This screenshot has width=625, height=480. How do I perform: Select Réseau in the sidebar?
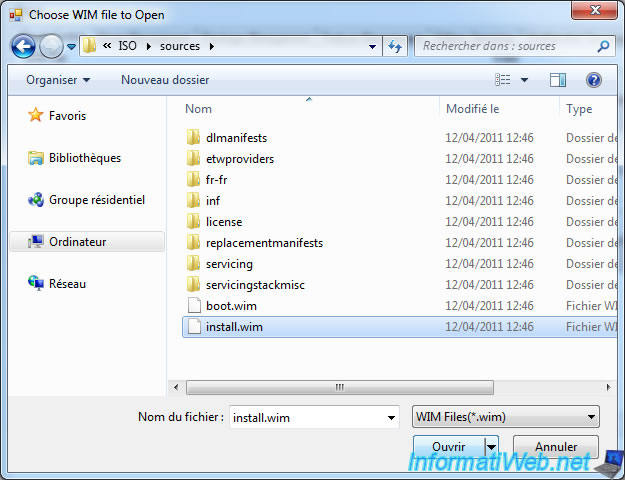[67, 284]
